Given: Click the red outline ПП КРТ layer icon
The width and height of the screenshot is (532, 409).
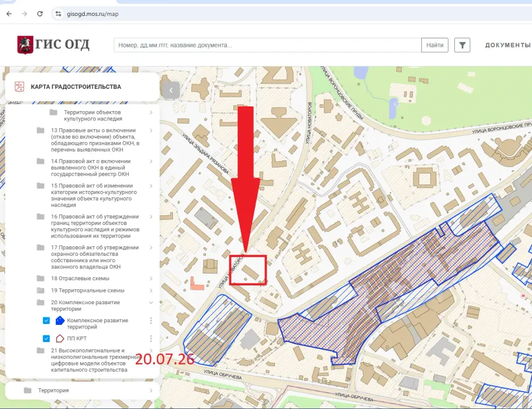Looking at the screenshot, I should [60, 338].
